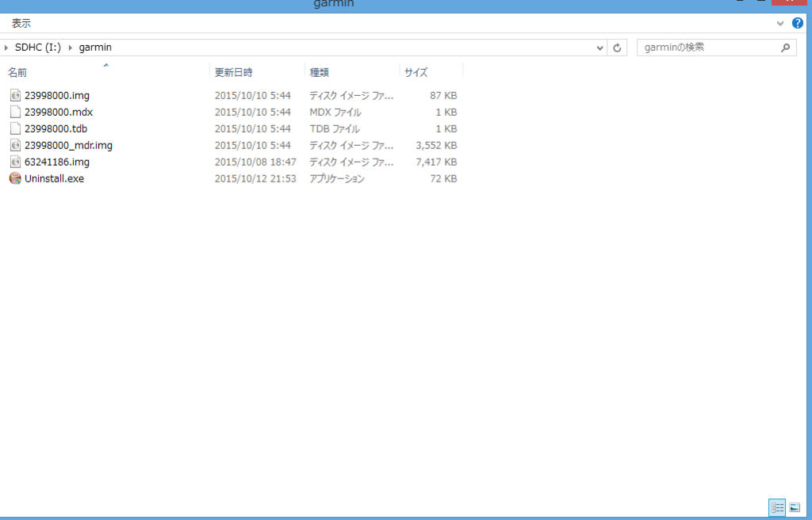This screenshot has width=812, height=520.
Task: Click the date 2015/10/12 21:53
Action: click(x=255, y=178)
